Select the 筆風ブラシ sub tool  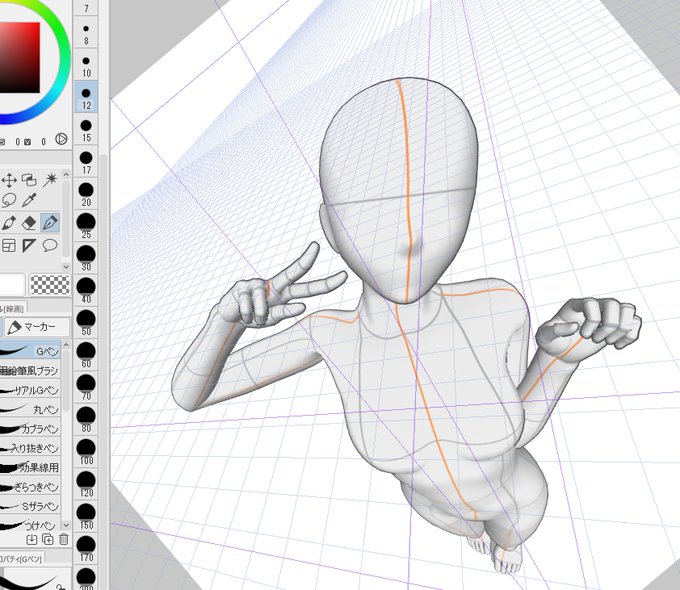(x=30, y=371)
